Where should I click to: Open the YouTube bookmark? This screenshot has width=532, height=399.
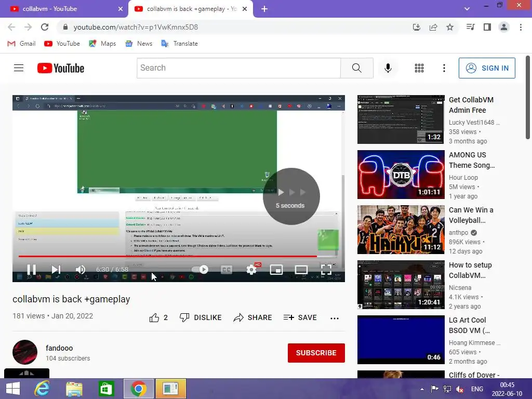tap(62, 44)
